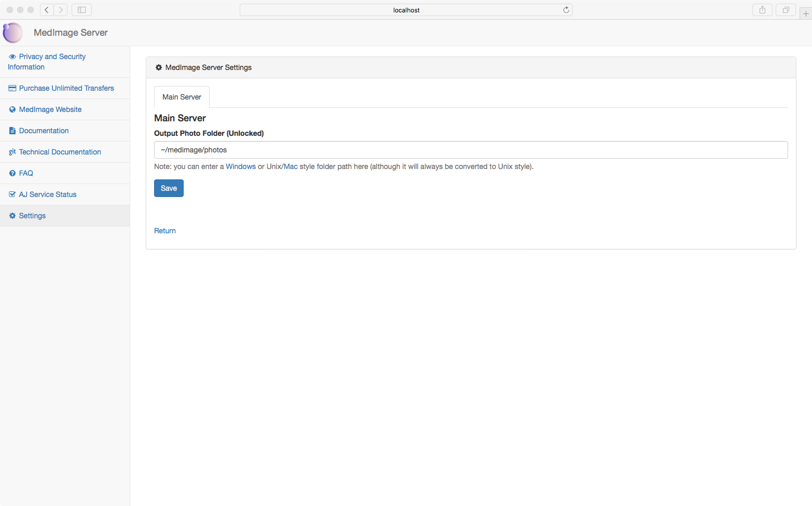812x506 pixels.
Task: Switch to the Main Server tab
Action: 182,97
